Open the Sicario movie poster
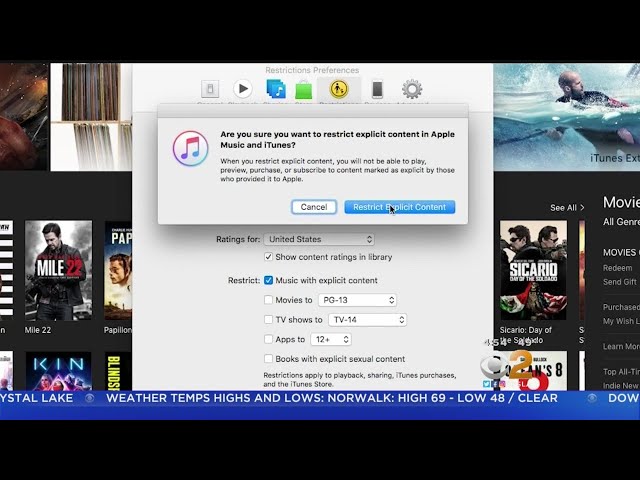The image size is (640, 480). [x=533, y=270]
